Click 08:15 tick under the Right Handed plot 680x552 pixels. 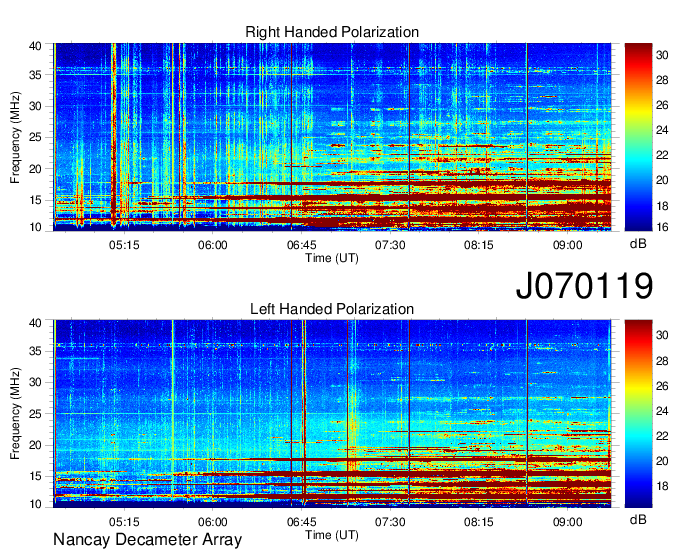(479, 245)
